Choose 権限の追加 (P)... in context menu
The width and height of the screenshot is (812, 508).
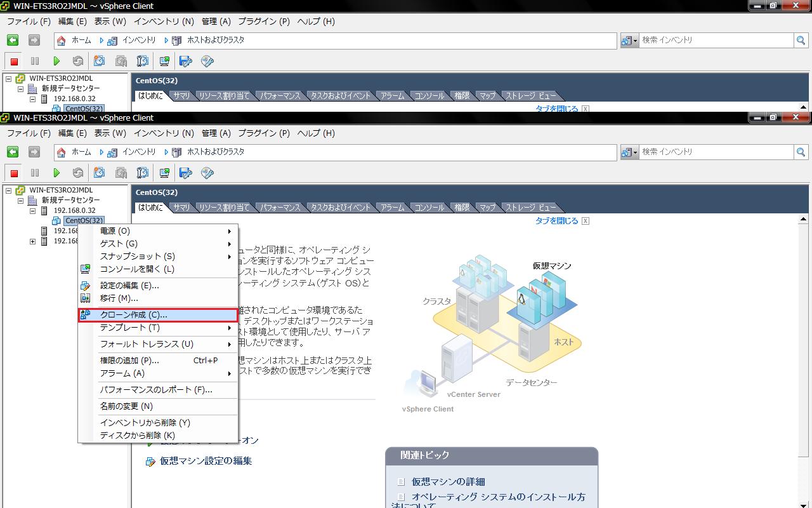tap(158, 361)
